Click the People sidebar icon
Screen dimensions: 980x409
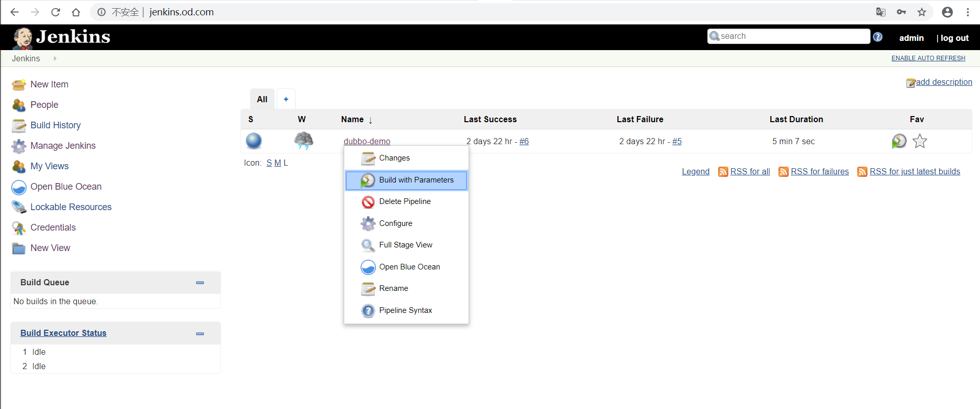[x=19, y=105]
